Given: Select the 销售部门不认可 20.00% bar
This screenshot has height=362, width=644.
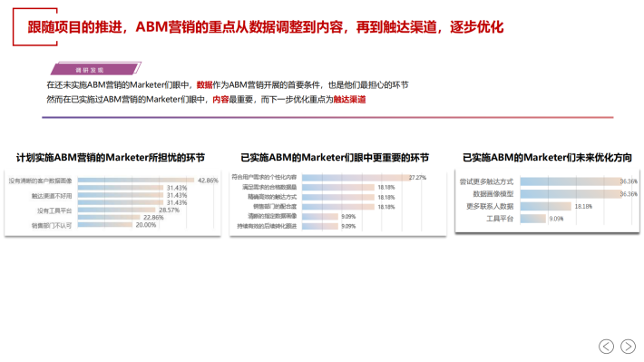Looking at the screenshot, I should pyautogui.click(x=105, y=225).
